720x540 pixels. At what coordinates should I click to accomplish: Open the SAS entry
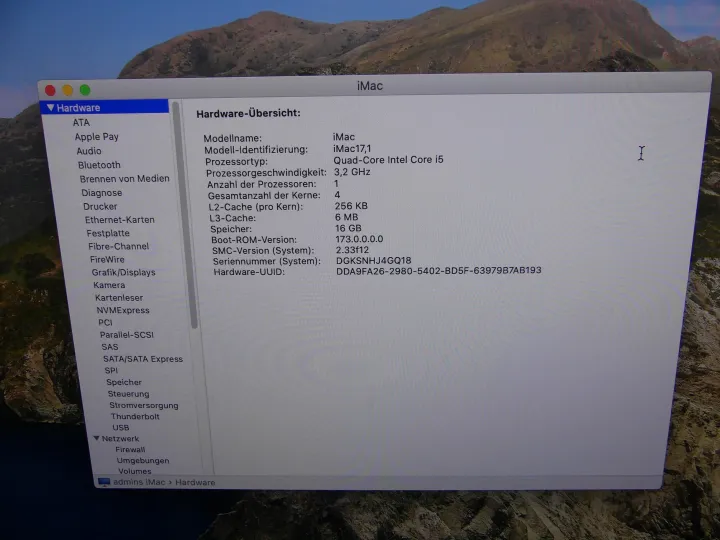[110, 347]
